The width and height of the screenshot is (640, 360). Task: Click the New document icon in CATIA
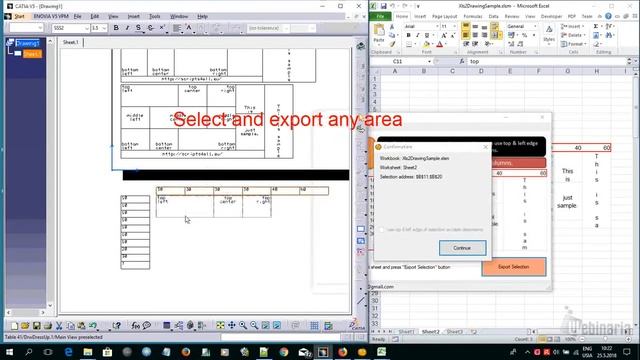coord(14,325)
